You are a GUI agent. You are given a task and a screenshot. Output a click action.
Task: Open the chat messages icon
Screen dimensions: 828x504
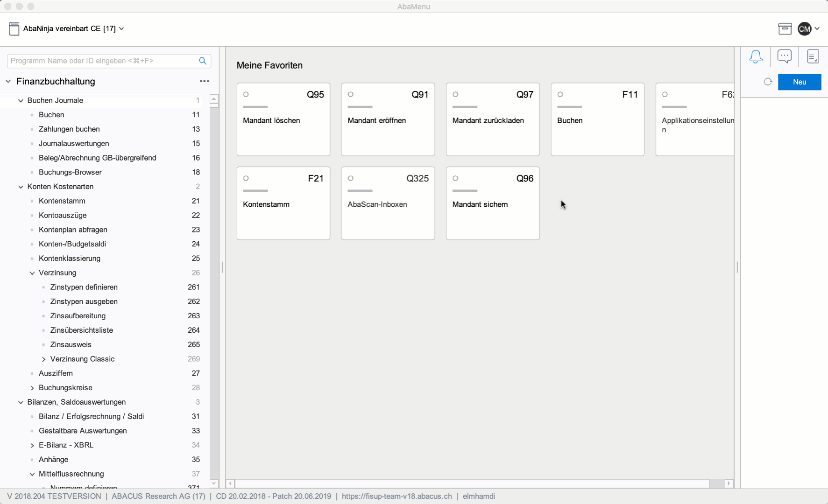tap(784, 56)
